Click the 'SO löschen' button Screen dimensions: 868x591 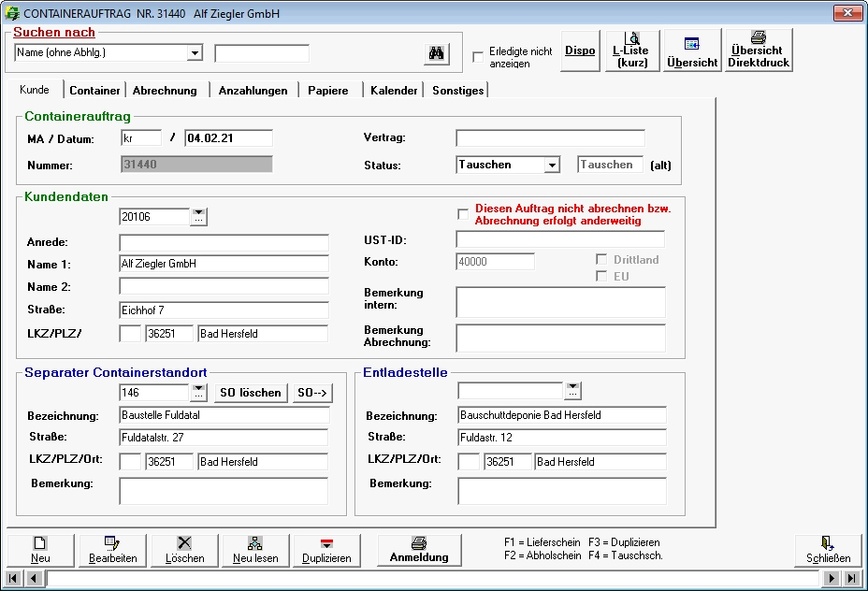(250, 393)
